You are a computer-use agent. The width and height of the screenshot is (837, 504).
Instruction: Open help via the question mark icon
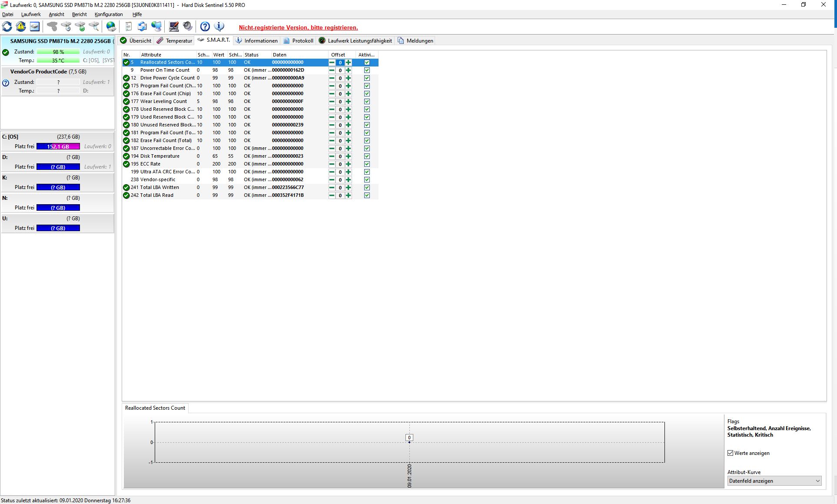[205, 27]
